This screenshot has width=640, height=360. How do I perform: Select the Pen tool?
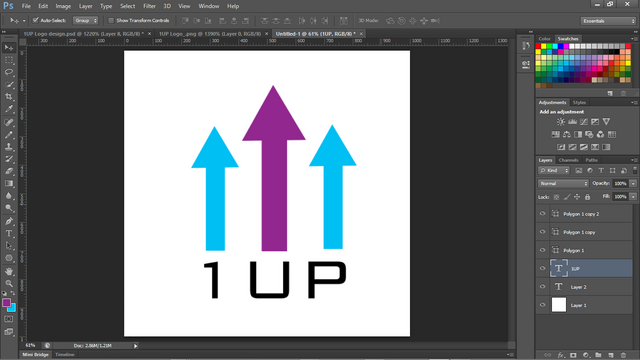(9, 221)
